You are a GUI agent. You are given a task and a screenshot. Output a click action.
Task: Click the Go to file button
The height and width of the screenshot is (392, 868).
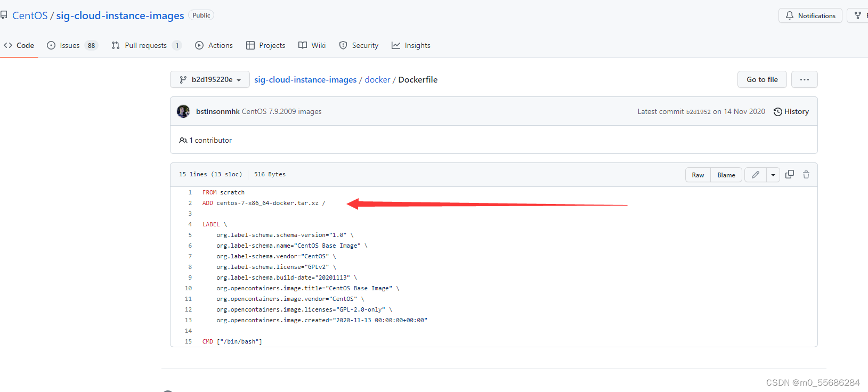(762, 79)
